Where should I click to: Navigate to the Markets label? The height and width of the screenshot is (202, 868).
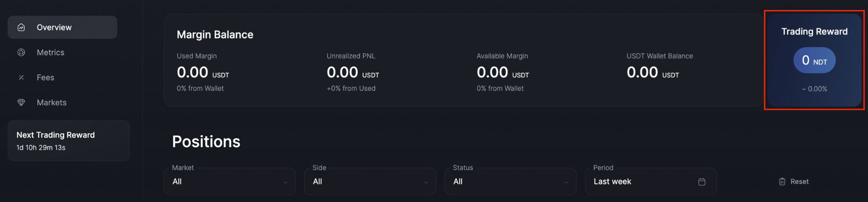point(52,103)
